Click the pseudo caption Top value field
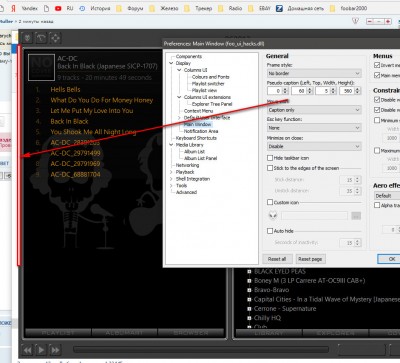The width and height of the screenshot is (400, 363). coord(299,91)
